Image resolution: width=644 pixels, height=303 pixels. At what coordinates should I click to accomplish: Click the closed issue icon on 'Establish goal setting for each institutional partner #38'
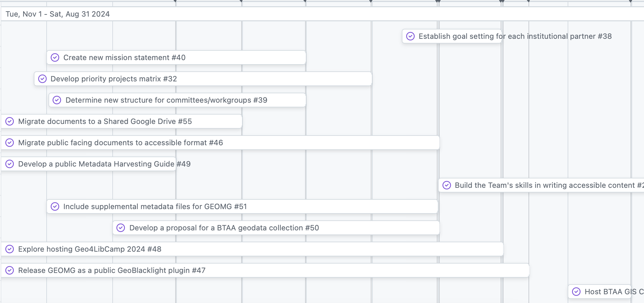pyautogui.click(x=410, y=36)
